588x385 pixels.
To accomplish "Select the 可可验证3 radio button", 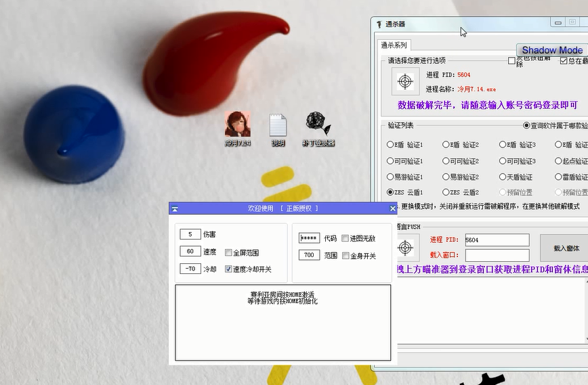I will tap(503, 161).
